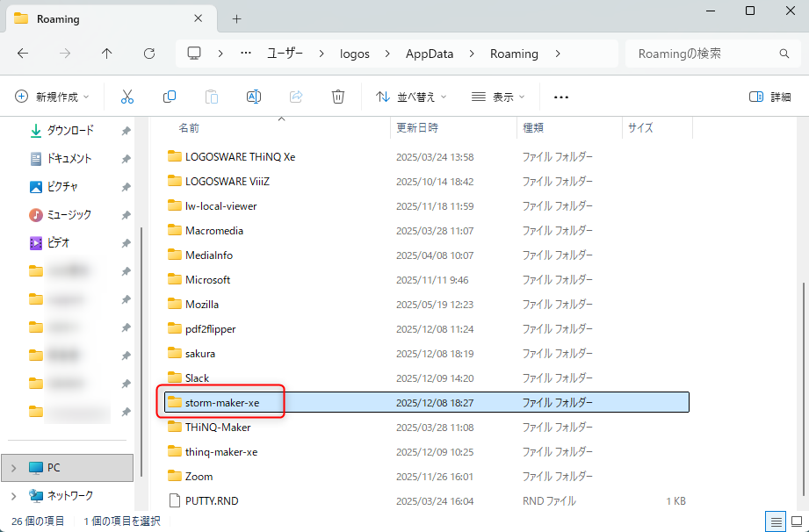Click the Delete trash can icon
The image size is (809, 532).
[x=338, y=97]
